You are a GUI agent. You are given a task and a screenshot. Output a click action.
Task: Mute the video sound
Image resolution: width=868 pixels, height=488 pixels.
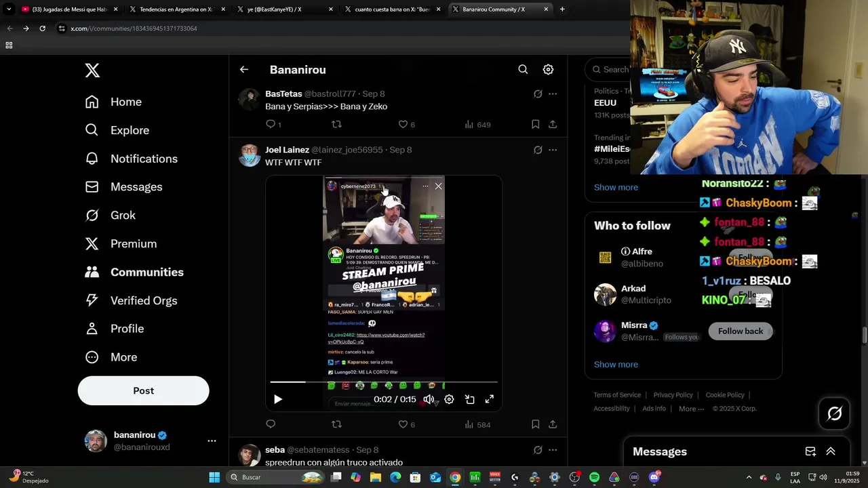tap(429, 399)
